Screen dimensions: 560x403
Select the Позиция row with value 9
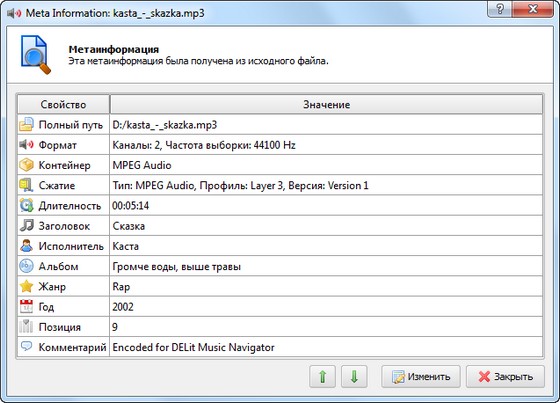tap(280, 327)
